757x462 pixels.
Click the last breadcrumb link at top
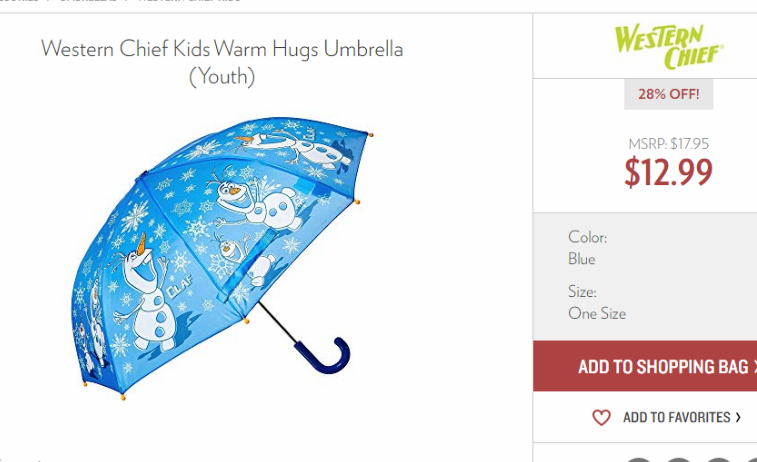coord(189,1)
